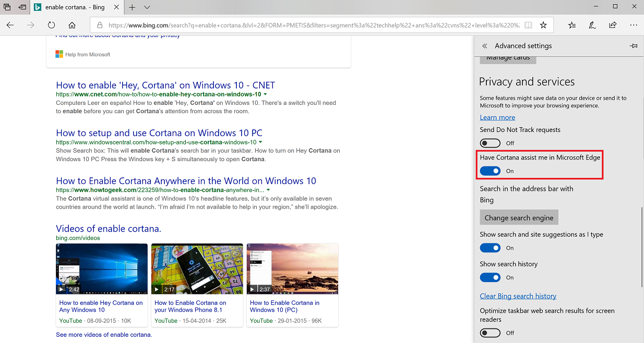Refresh the current page

click(x=51, y=25)
